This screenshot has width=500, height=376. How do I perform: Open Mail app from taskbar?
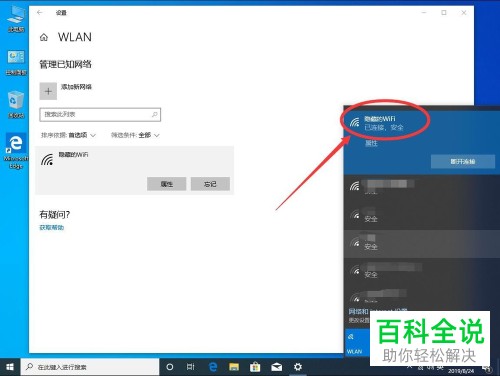tap(277, 367)
